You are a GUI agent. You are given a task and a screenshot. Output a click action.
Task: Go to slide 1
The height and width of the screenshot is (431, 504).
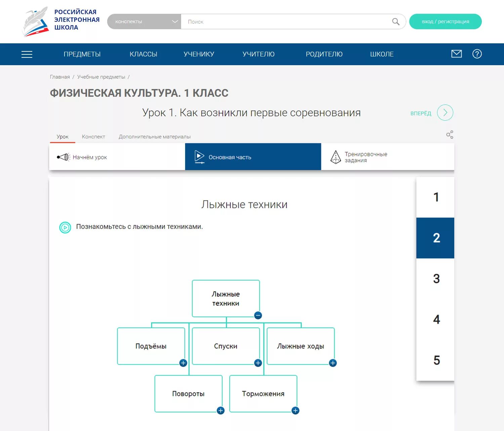coord(435,197)
